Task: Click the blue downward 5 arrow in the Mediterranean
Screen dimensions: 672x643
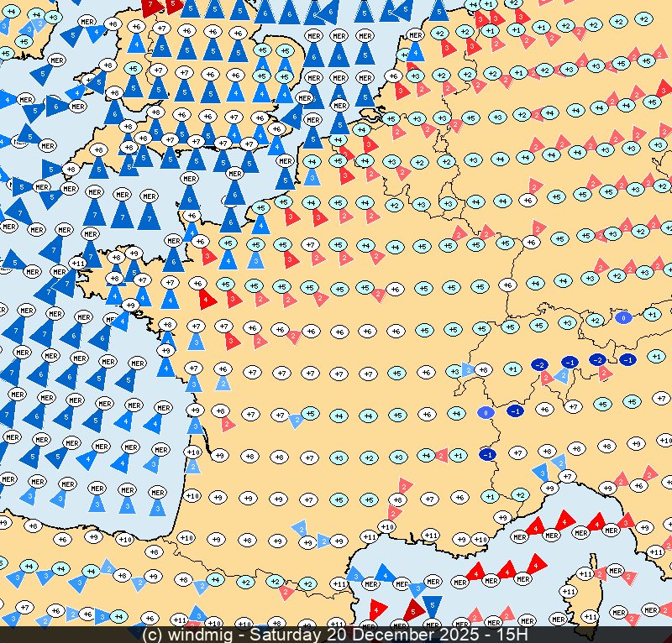Action: pos(432,604)
